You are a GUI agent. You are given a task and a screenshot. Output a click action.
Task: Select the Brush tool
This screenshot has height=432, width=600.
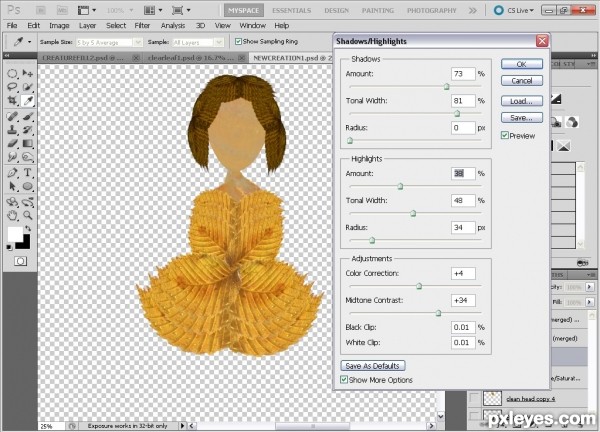(28, 116)
